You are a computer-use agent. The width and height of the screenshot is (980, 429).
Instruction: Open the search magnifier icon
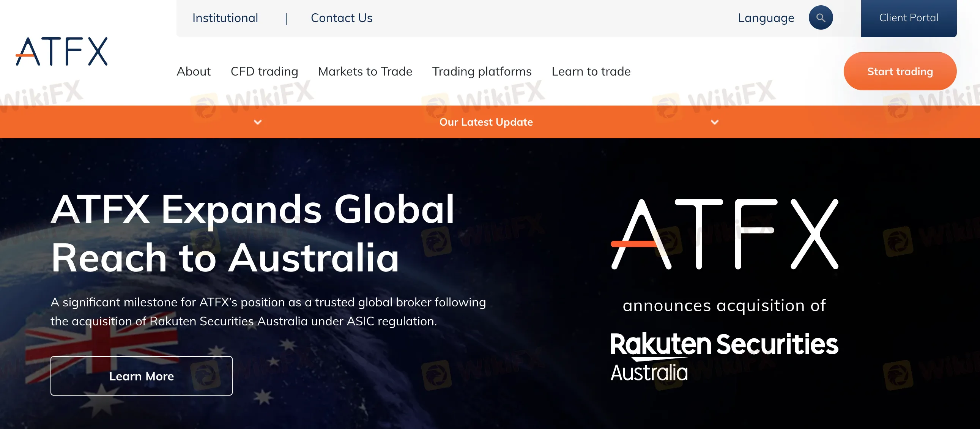click(821, 17)
